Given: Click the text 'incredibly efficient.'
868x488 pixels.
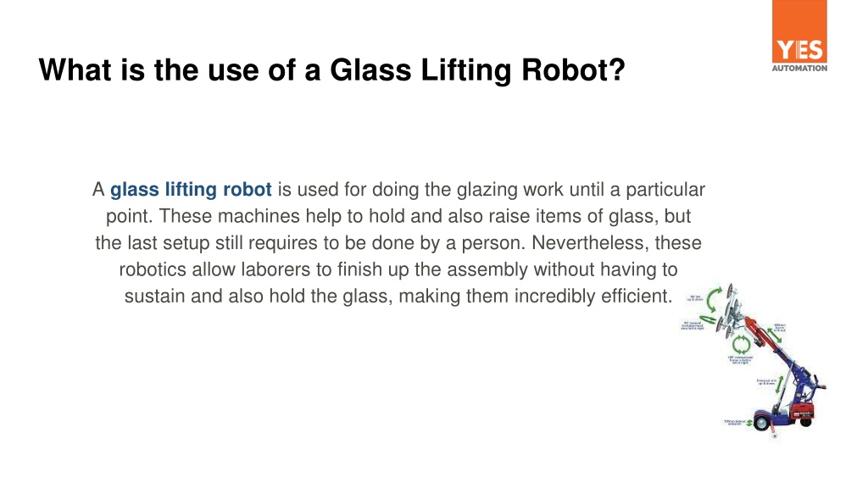Looking at the screenshot, I should point(593,296).
